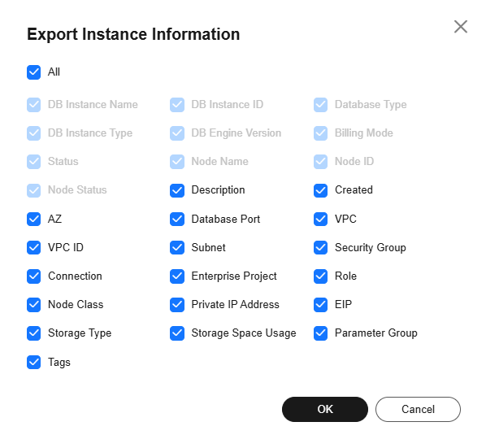Uncheck the Role checkbox
This screenshot has width=486, height=448.
coord(320,276)
